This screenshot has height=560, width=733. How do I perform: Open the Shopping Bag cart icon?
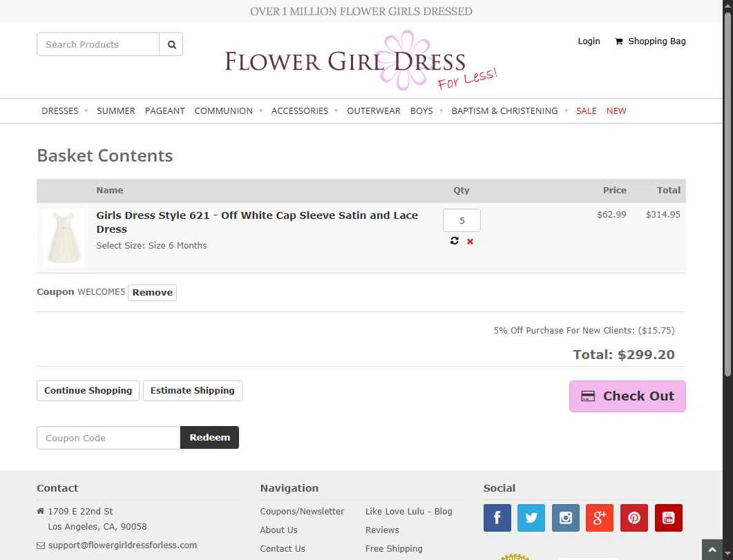click(618, 41)
